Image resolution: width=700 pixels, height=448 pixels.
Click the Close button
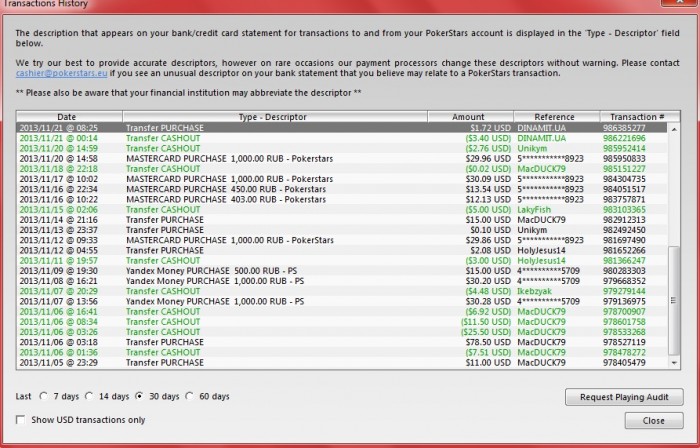pyautogui.click(x=654, y=421)
